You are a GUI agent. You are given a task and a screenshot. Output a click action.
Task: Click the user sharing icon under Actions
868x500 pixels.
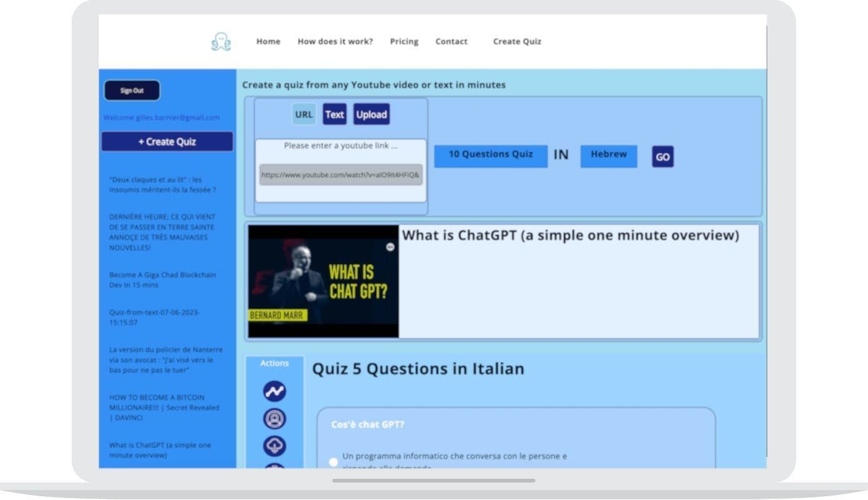(275, 418)
